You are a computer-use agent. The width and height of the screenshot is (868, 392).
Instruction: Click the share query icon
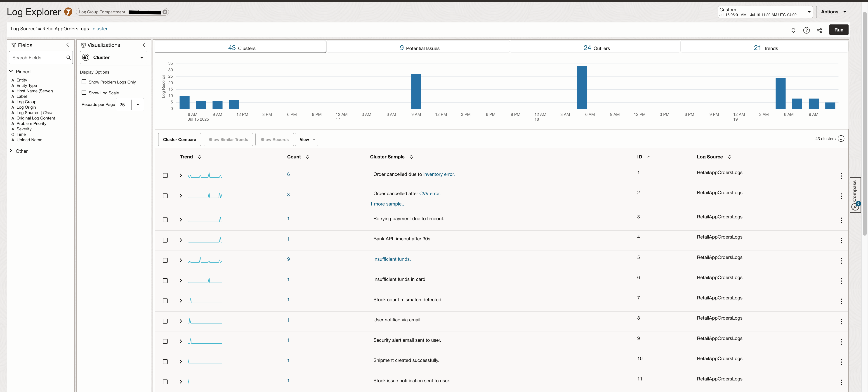[x=819, y=30]
